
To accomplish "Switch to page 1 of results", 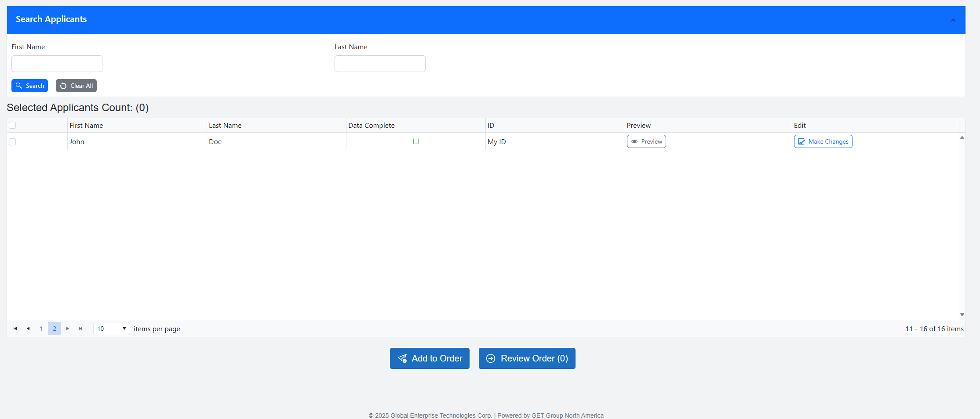I will (41, 329).
